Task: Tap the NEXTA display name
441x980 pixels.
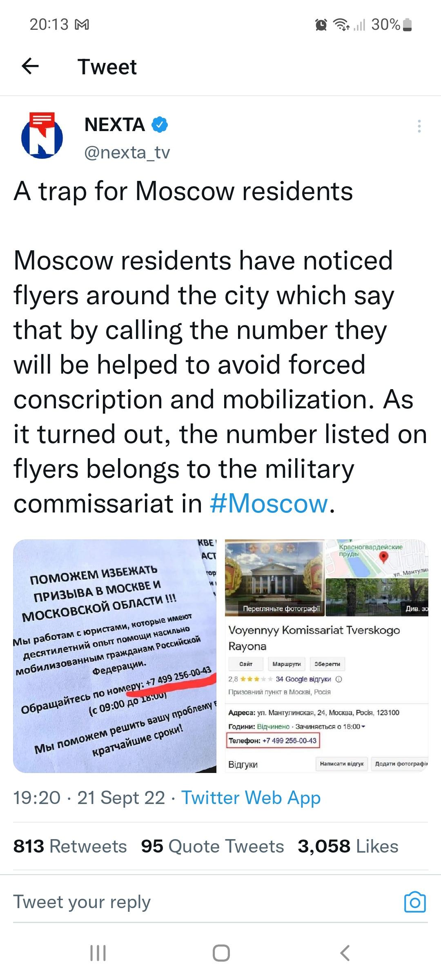Action: point(114,125)
